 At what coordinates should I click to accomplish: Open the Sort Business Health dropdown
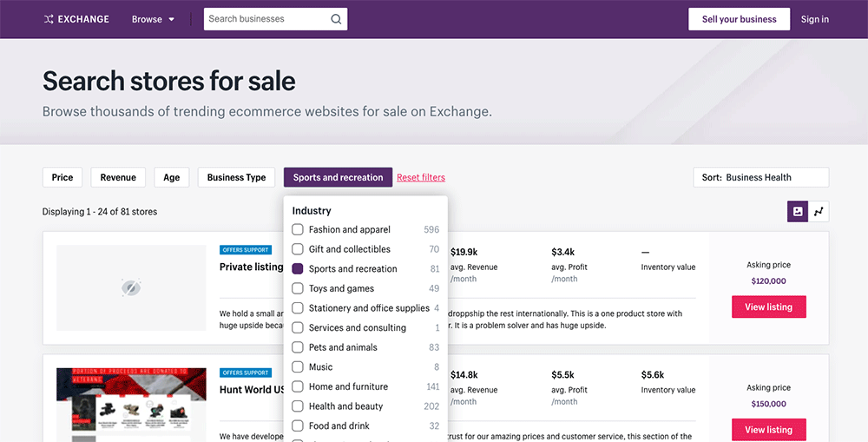point(760,177)
